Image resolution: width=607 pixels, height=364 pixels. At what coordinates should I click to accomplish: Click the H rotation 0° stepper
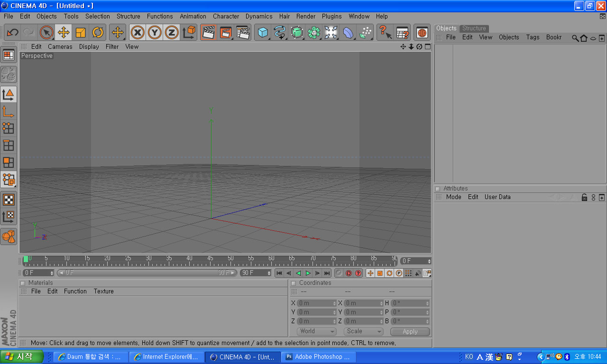428,303
